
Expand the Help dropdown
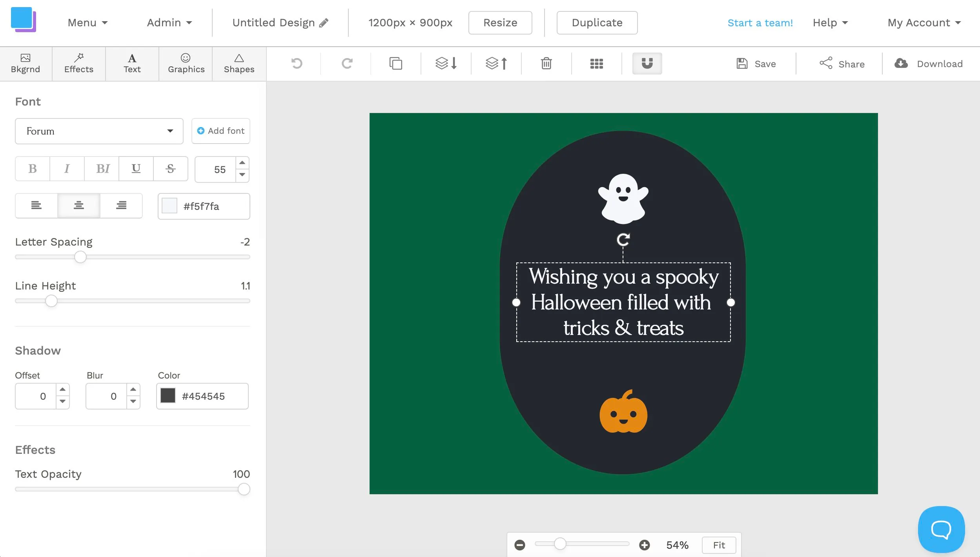coord(830,23)
